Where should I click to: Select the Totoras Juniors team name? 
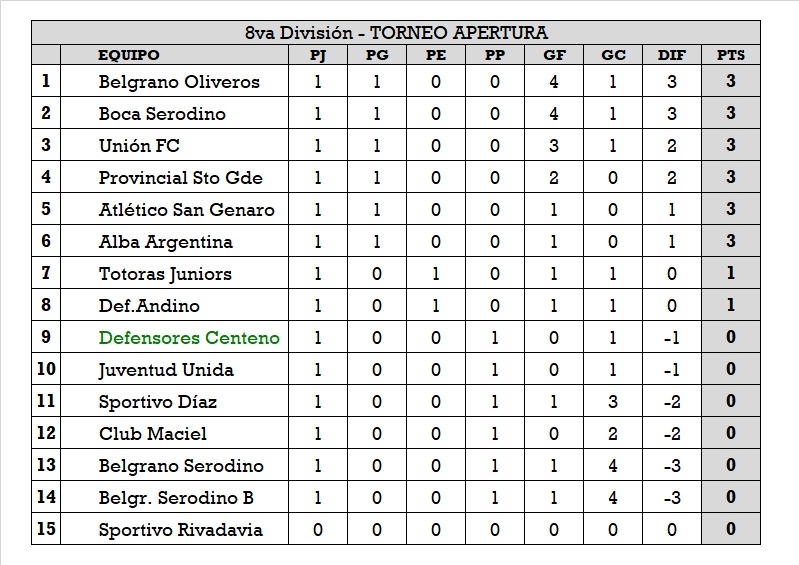point(165,274)
